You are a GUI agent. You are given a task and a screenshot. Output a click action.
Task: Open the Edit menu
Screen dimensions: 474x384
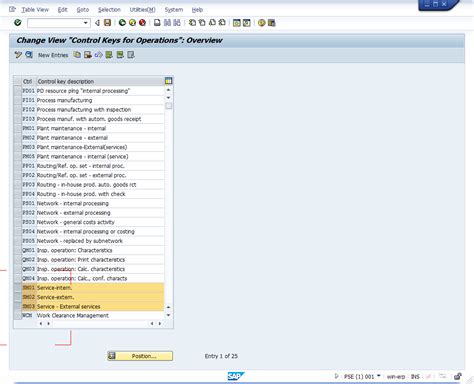click(x=63, y=10)
